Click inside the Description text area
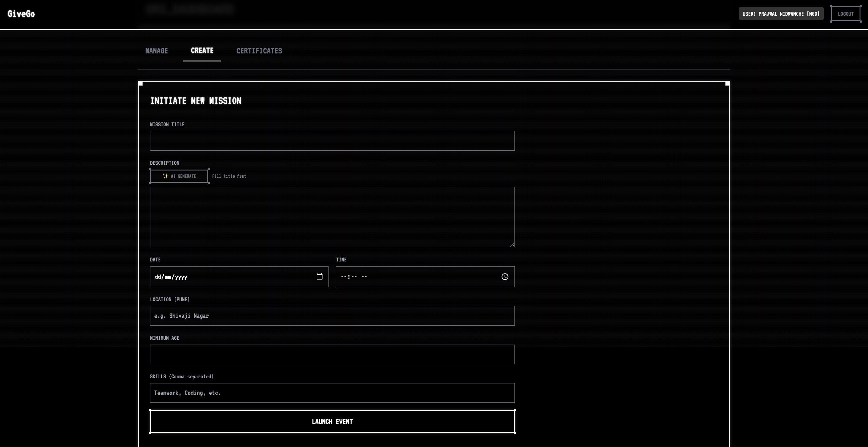Image resolution: width=868 pixels, height=447 pixels. click(x=332, y=217)
